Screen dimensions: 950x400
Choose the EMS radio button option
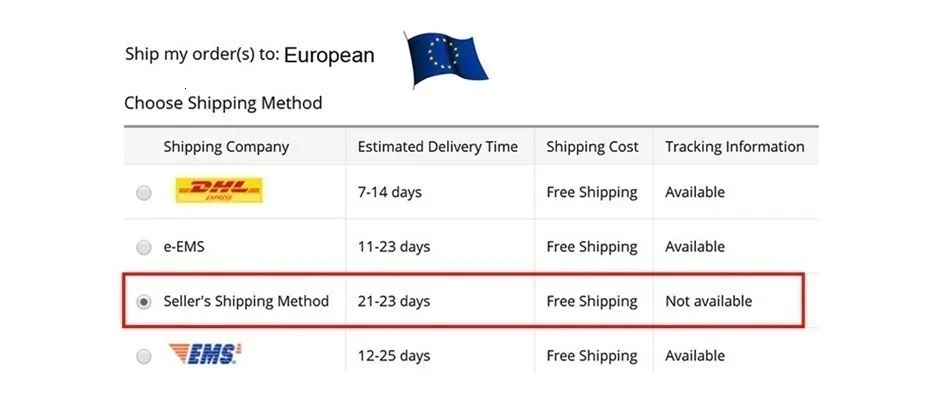pos(144,356)
